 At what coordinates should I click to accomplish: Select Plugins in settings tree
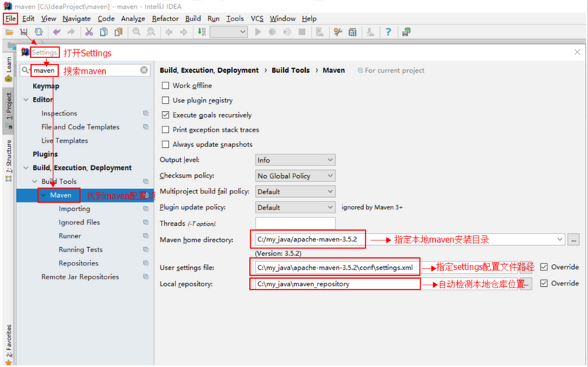coord(45,154)
